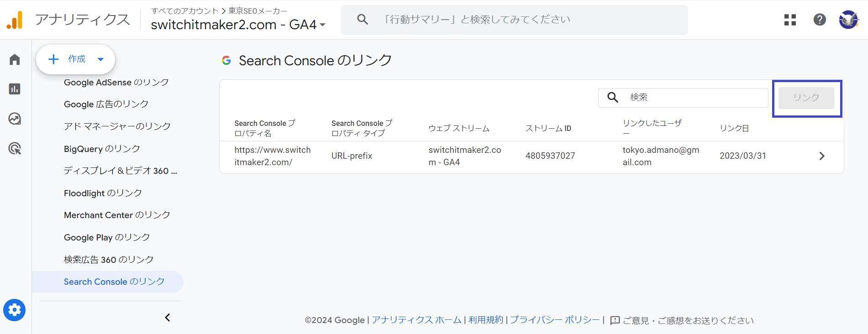Open the user account avatar

848,20
